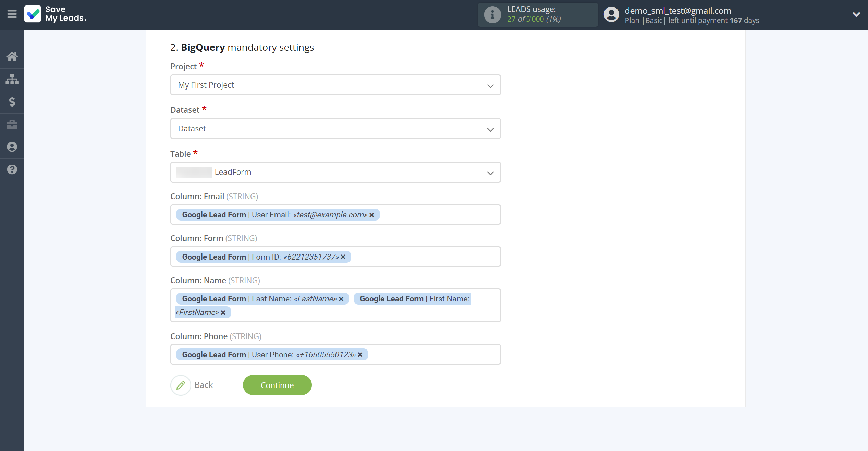Open the profile sidebar icon
This screenshot has width=868, height=451.
pyautogui.click(x=12, y=147)
